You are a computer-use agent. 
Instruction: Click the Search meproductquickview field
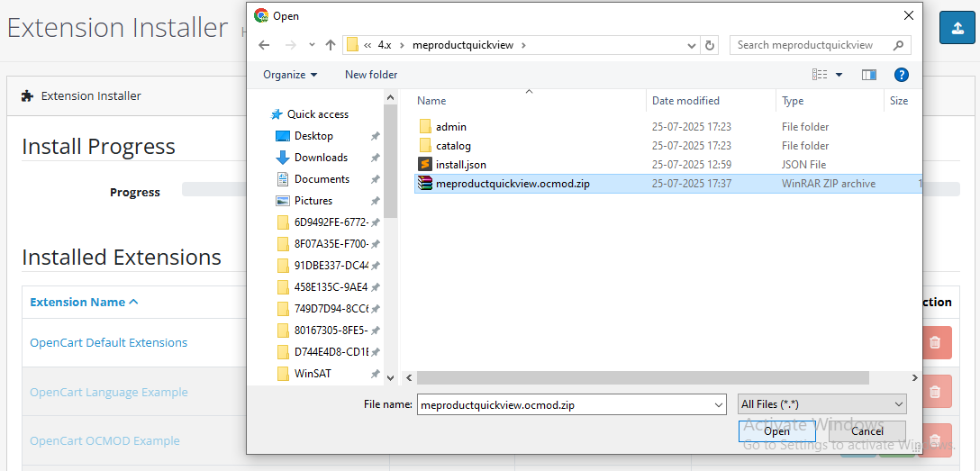pyautogui.click(x=820, y=45)
